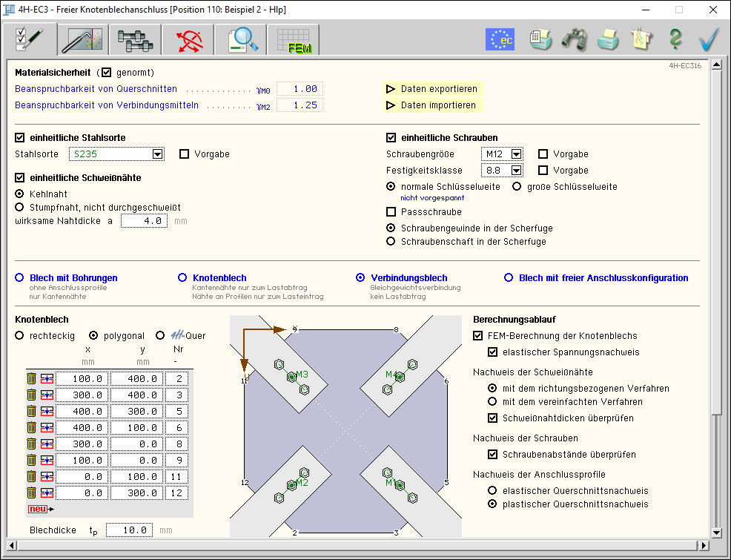Open the FEM settings tab
The image size is (731, 560).
pyautogui.click(x=293, y=39)
